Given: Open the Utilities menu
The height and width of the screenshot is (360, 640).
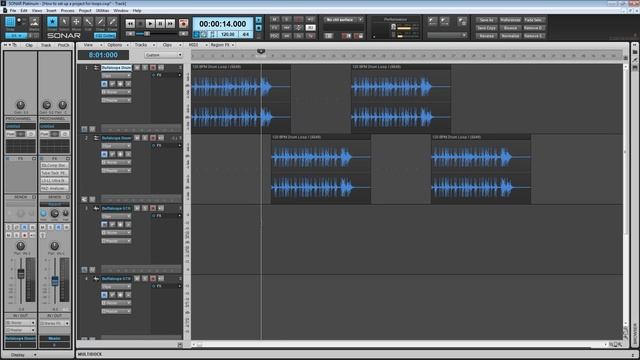Looking at the screenshot, I should point(102,11).
